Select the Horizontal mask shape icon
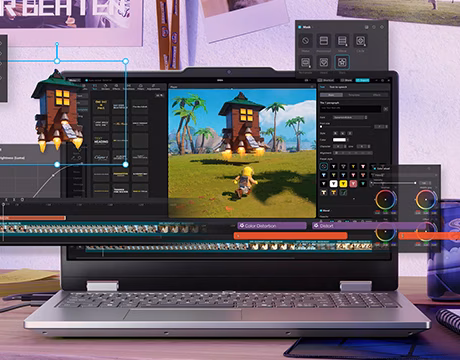460x360 pixels. coord(323,41)
